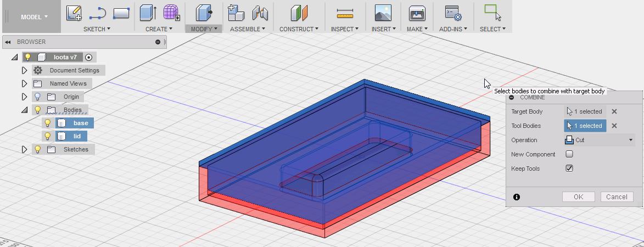This screenshot has width=644, height=247.
Task: Click the Target Body 1 selected selector
Action: point(585,111)
